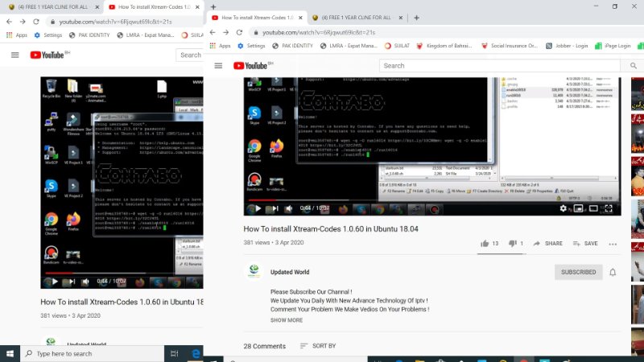This screenshot has width=644, height=362.
Task: Expand description with SHOW MORE
Action: [x=287, y=320]
